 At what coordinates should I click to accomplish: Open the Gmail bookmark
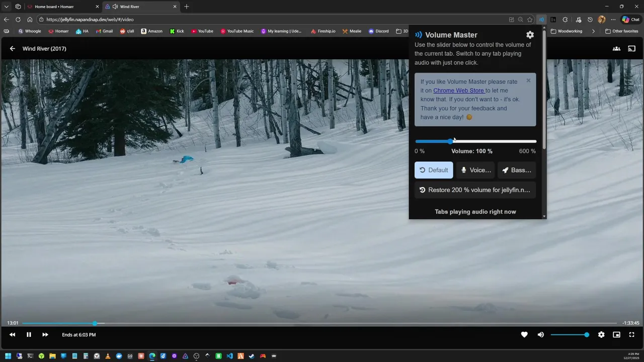(x=104, y=31)
